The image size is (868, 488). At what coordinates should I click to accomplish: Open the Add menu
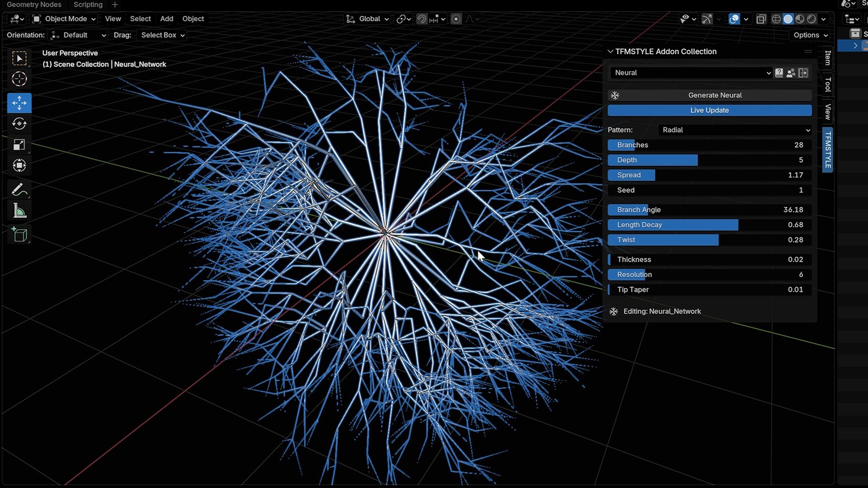pyautogui.click(x=166, y=19)
